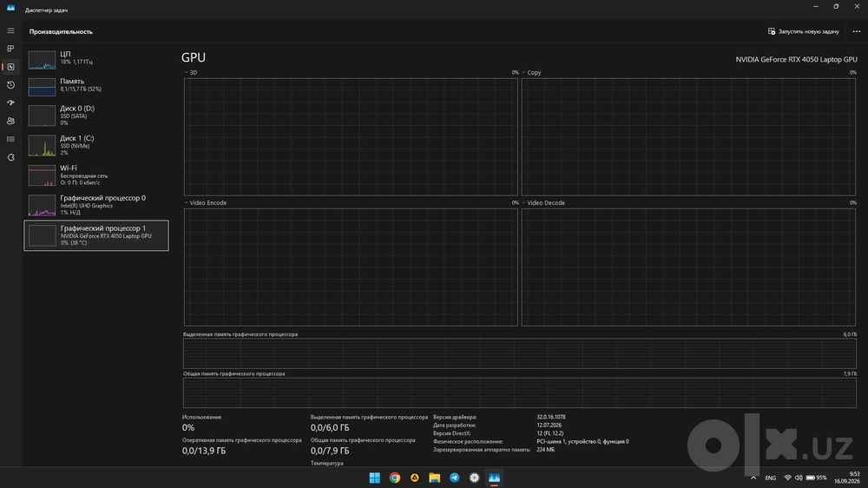Open the round white app in taskbar

pos(475,478)
